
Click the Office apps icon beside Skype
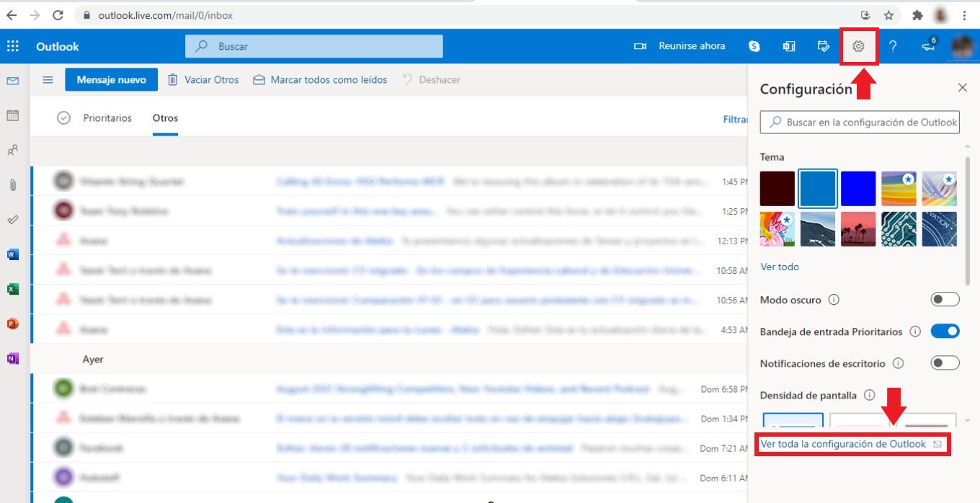(x=789, y=46)
